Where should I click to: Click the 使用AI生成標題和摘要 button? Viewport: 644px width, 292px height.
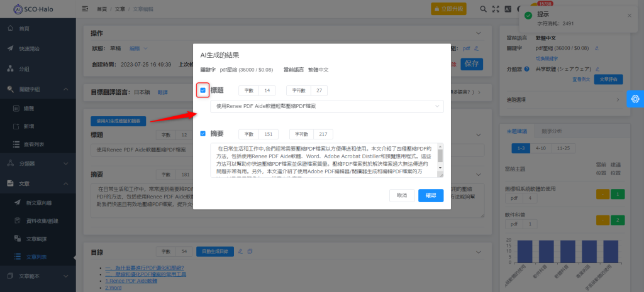[x=118, y=121]
